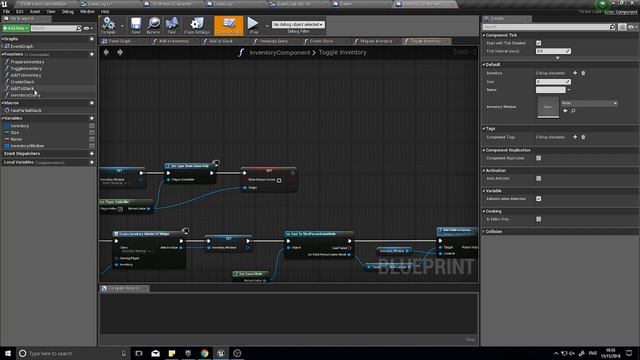Open My Blueprint view options eye icon
The width and height of the screenshot is (640, 360).
coord(87,28)
